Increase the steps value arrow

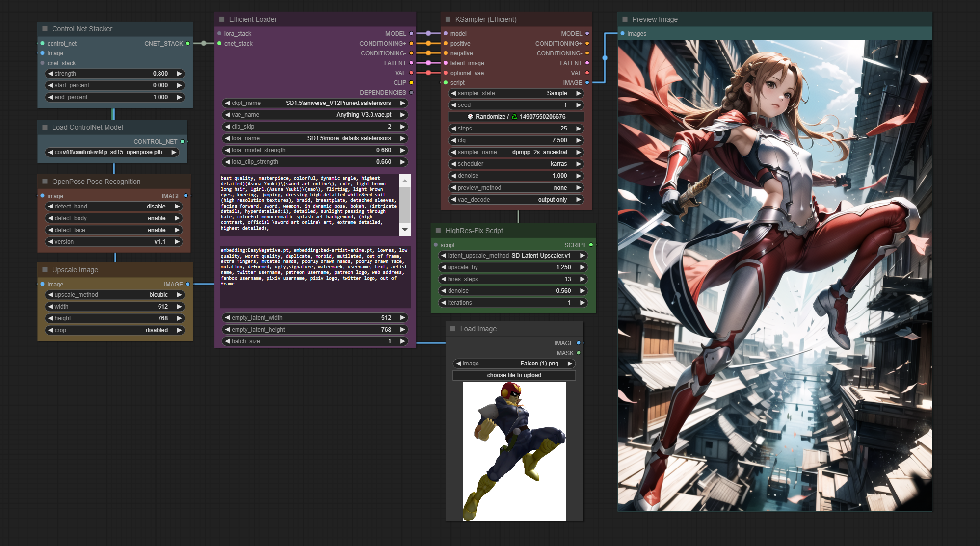[579, 129]
